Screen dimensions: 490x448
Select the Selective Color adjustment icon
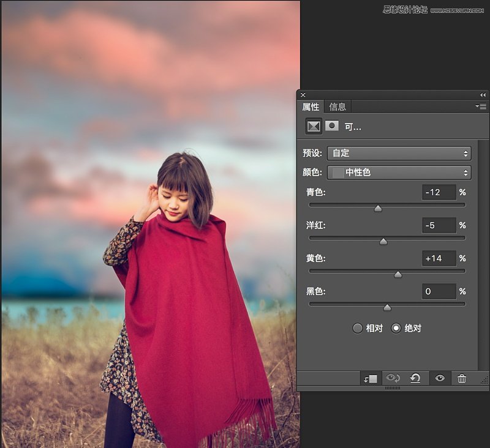coord(314,126)
